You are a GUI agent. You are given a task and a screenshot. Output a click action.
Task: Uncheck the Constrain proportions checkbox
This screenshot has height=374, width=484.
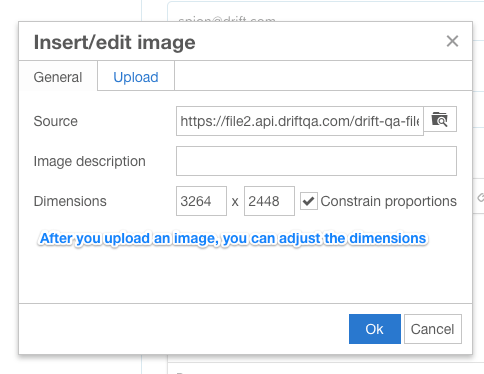pos(309,201)
